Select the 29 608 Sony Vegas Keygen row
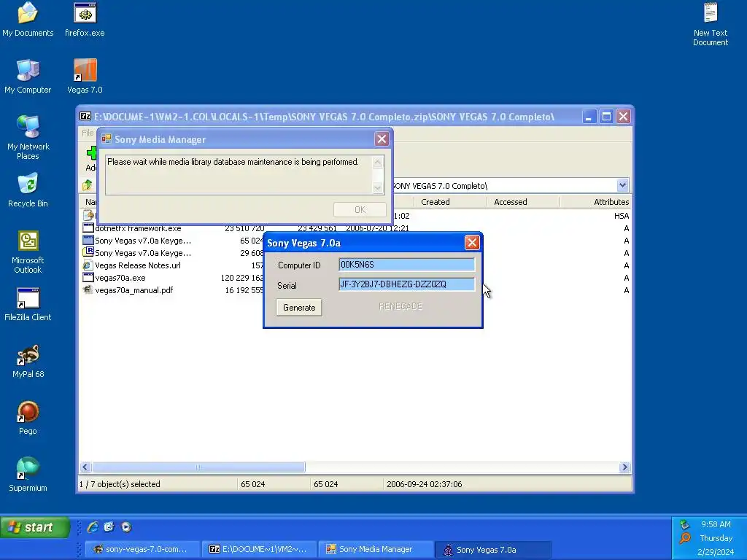 pos(355,253)
